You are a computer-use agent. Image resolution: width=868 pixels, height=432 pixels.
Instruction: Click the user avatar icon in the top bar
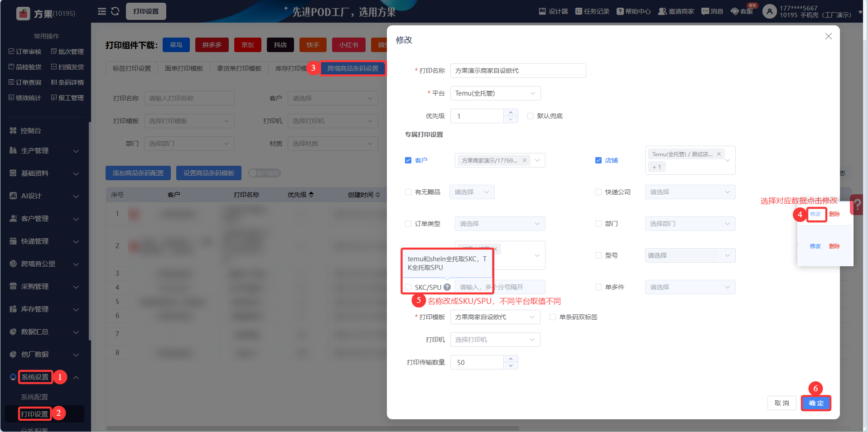[x=769, y=11]
